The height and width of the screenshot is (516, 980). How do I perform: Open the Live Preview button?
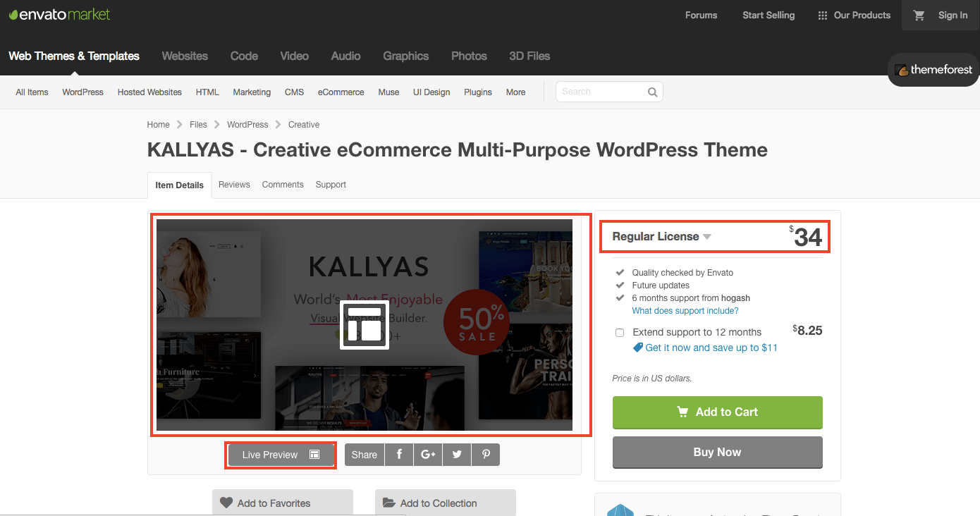pyautogui.click(x=281, y=455)
